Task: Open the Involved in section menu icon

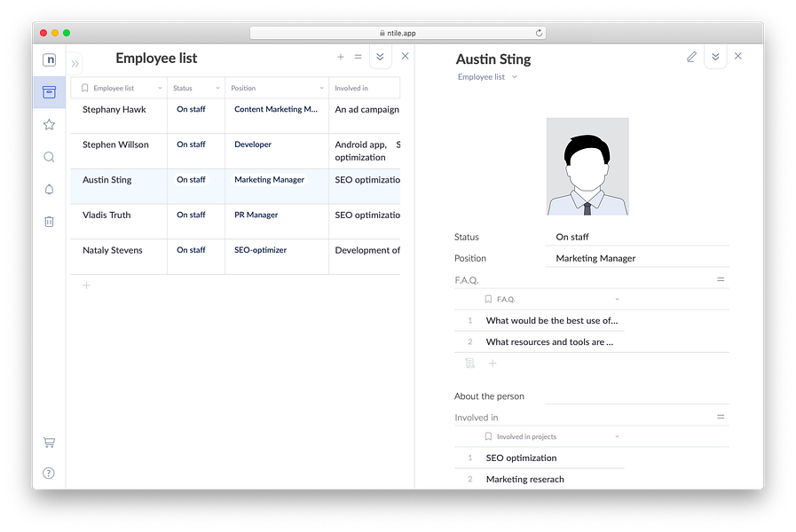Action: [721, 417]
